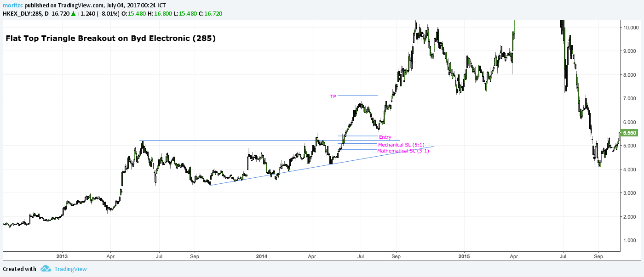Click the green up-arrow price change indicator
644x277 pixels.
coord(73,14)
